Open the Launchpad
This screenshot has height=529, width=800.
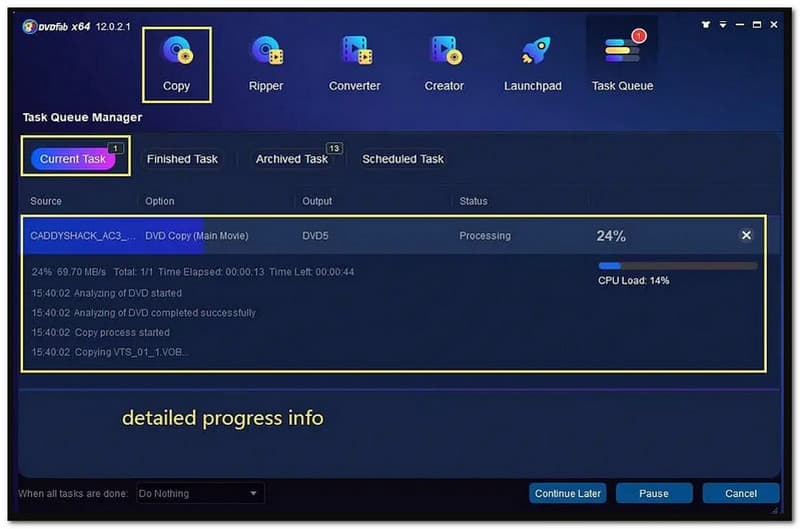tap(536, 63)
